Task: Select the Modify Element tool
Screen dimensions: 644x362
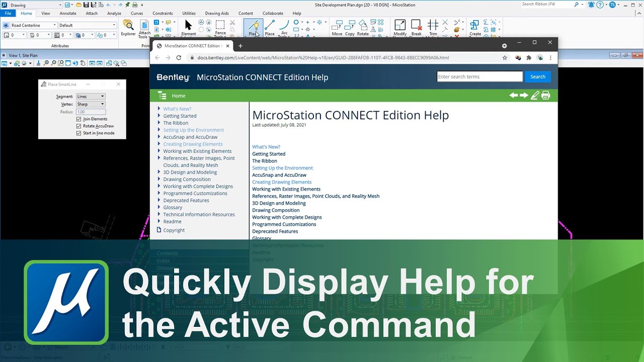Action: tap(400, 28)
